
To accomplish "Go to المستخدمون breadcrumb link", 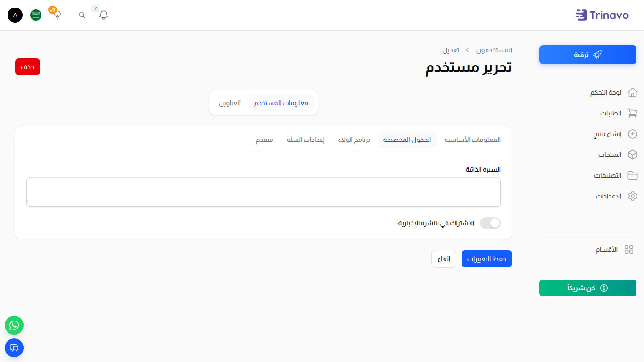I will point(494,50).
